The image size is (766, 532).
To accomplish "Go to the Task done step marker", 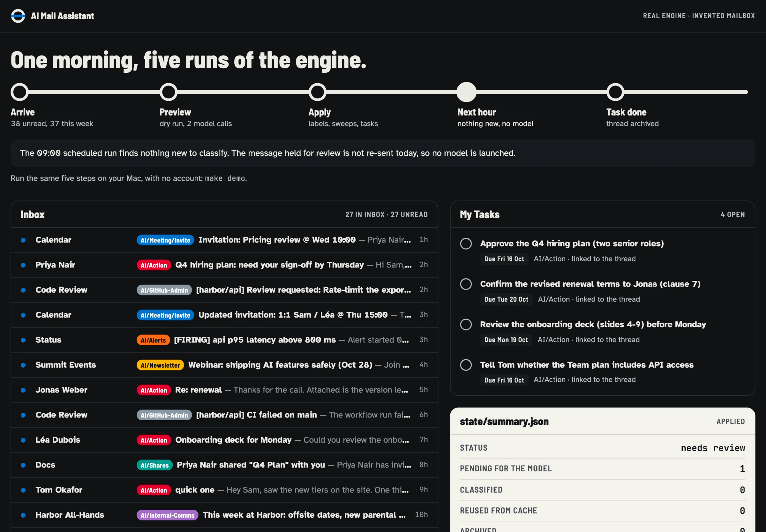I will (615, 92).
